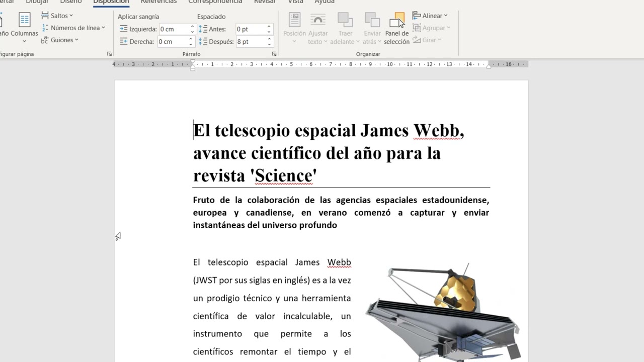The height and width of the screenshot is (362, 644).
Task: Click the Antes spacing icon
Action: pyautogui.click(x=203, y=29)
